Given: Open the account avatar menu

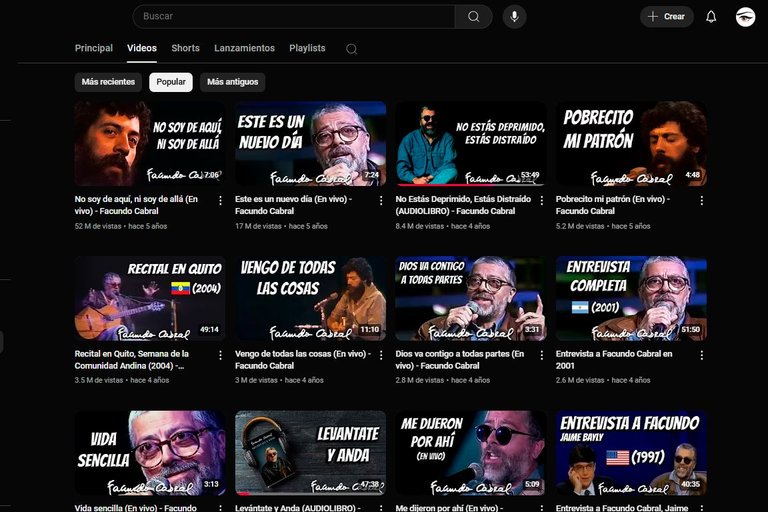Looking at the screenshot, I should pyautogui.click(x=745, y=17).
